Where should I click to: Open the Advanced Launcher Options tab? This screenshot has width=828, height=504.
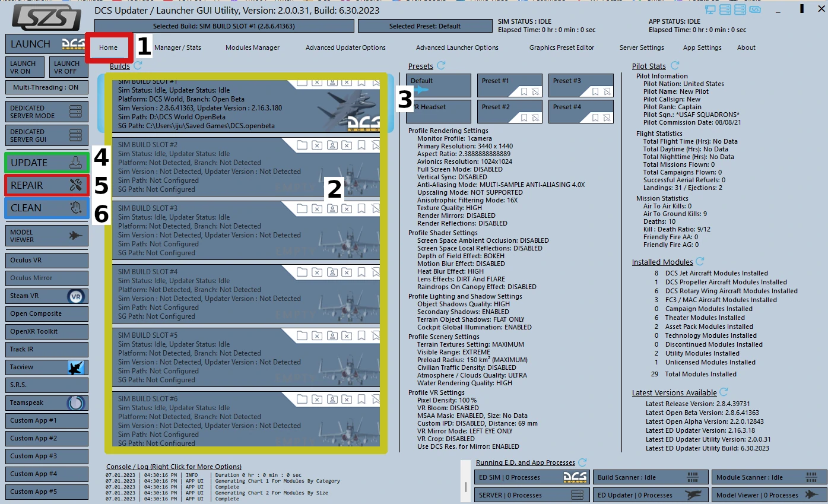coord(457,47)
